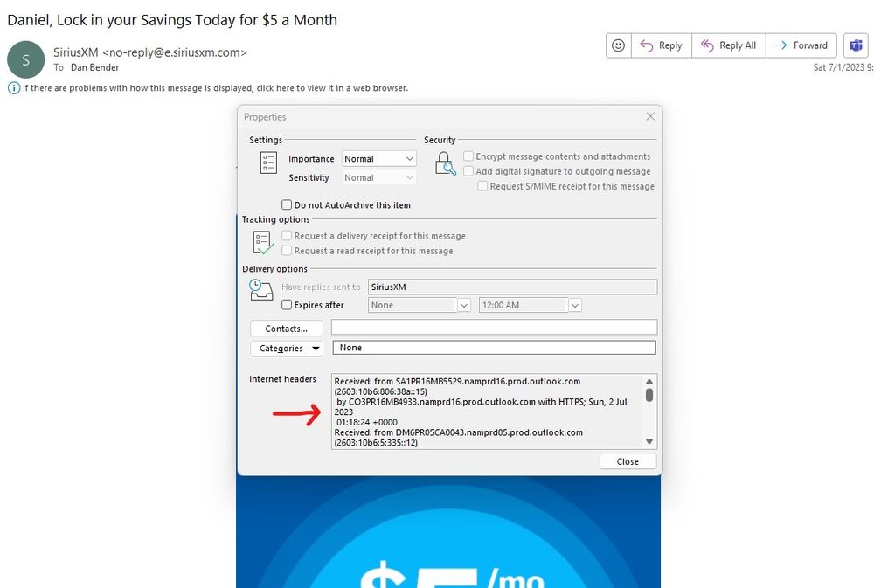
Task: Click the emoji reaction smiley icon
Action: click(x=619, y=45)
